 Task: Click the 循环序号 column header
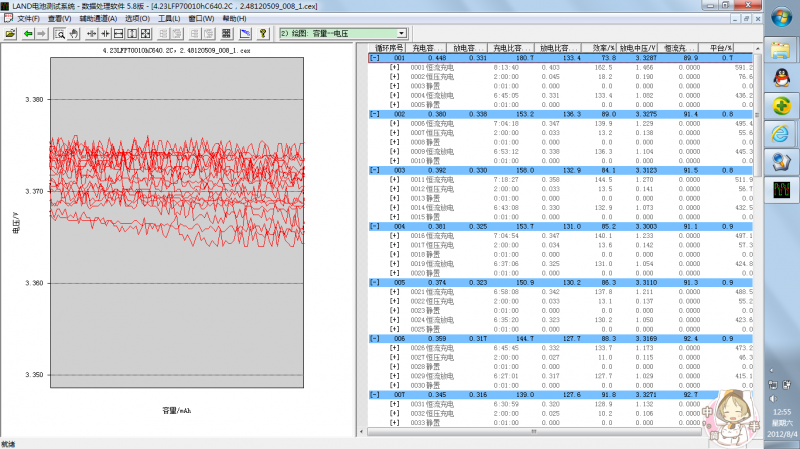click(389, 47)
